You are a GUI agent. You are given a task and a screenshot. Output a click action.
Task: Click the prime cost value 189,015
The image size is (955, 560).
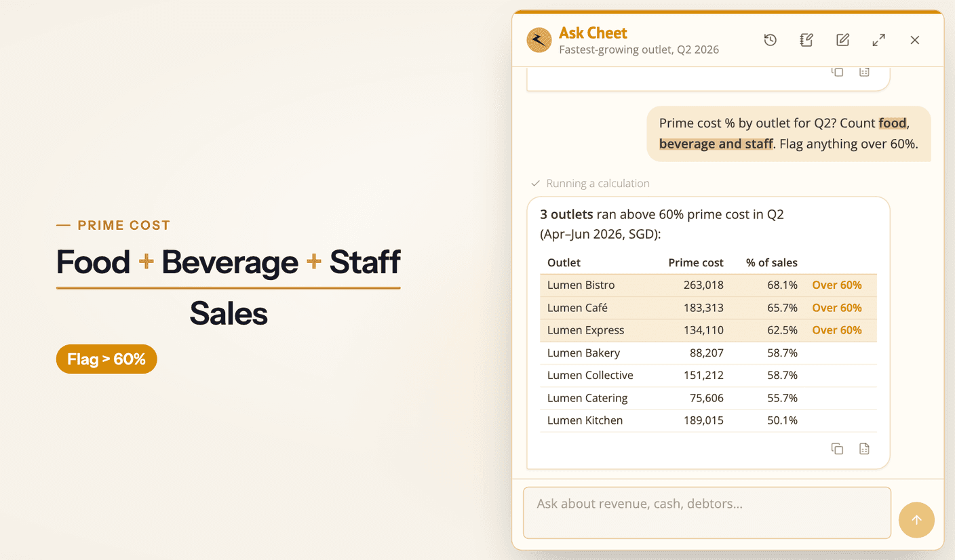pos(704,420)
